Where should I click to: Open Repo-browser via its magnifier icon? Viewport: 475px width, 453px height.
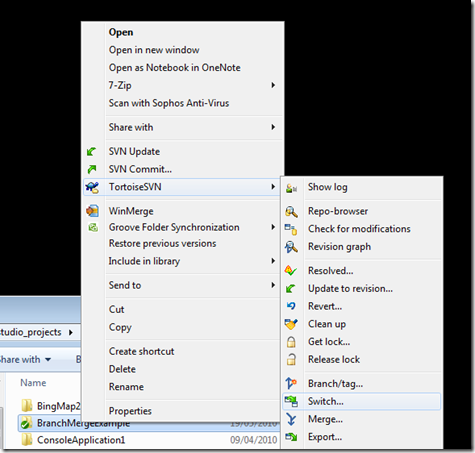[x=291, y=212]
